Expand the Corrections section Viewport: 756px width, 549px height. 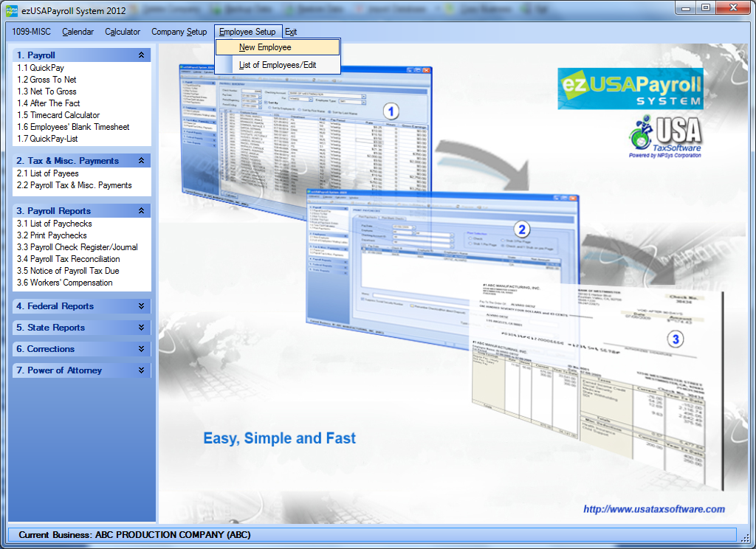141,349
